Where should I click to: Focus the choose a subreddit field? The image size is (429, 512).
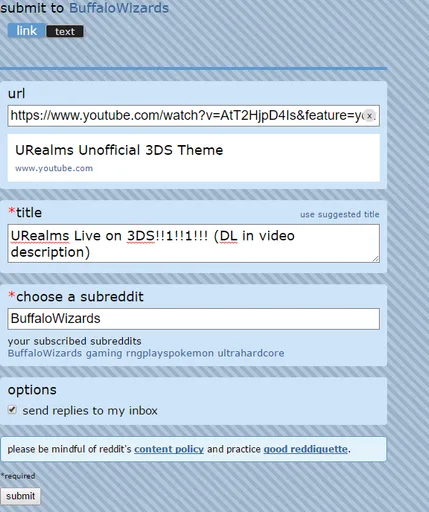coord(193,319)
